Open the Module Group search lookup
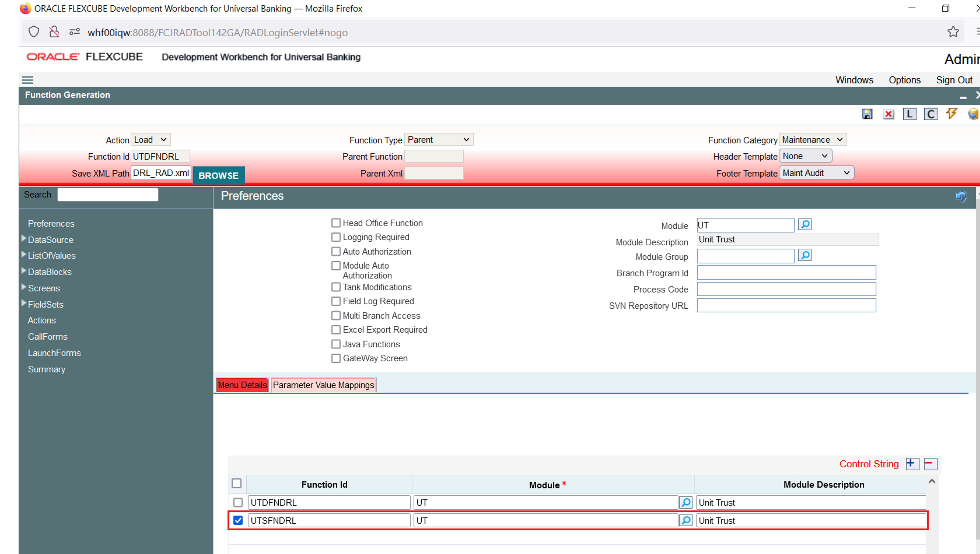The height and width of the screenshot is (554, 980). 805,255
